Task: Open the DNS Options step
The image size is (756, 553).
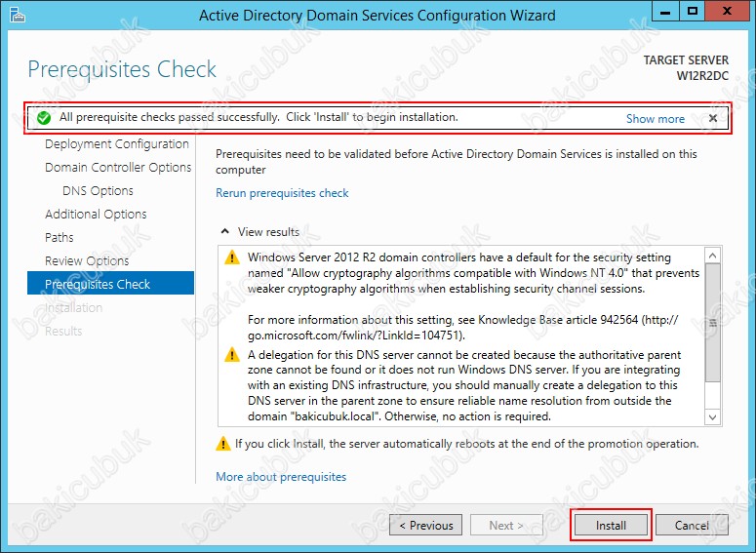Action: point(98,191)
